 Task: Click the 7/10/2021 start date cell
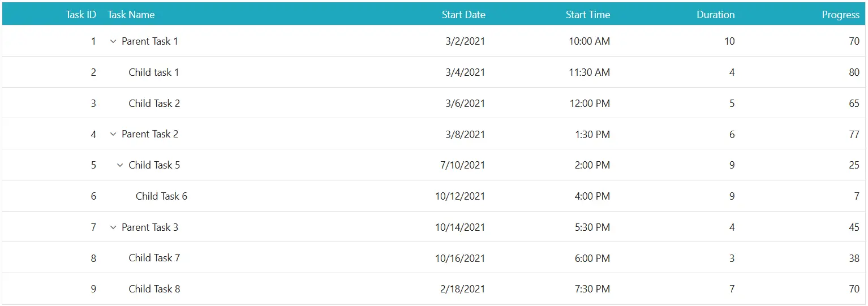coord(462,165)
